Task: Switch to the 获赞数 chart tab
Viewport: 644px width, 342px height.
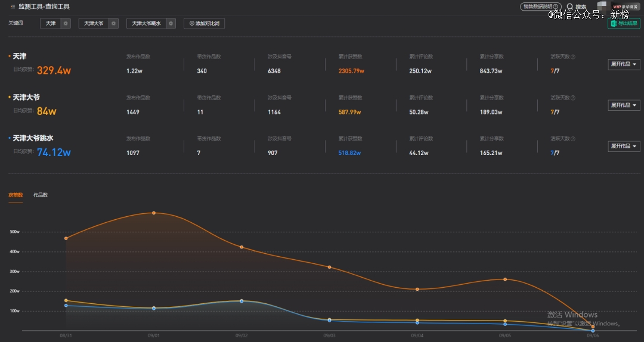Action: coord(16,195)
